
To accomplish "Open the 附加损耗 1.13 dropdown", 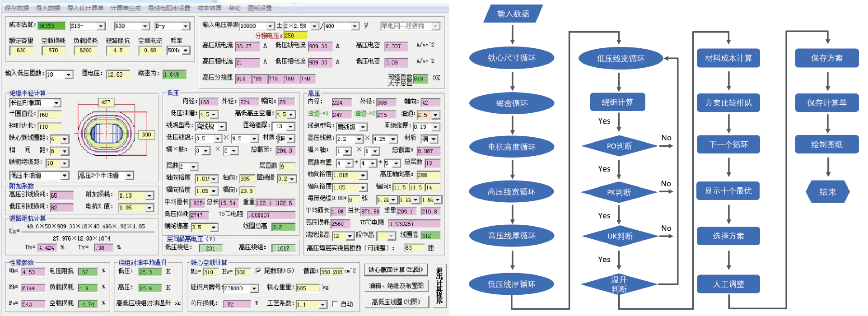I will [149, 195].
